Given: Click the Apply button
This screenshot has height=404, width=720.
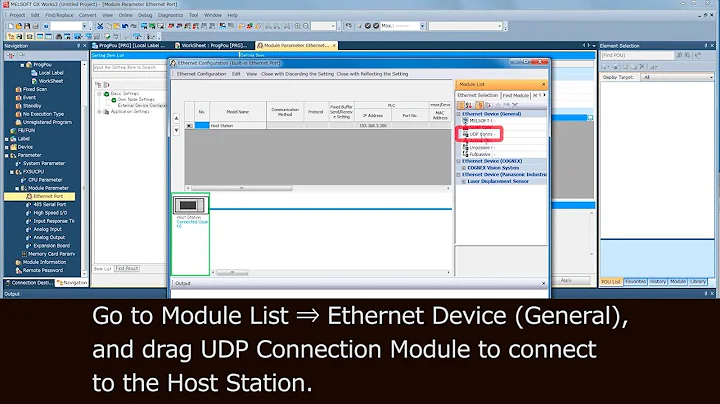Looking at the screenshot, I should [566, 280].
